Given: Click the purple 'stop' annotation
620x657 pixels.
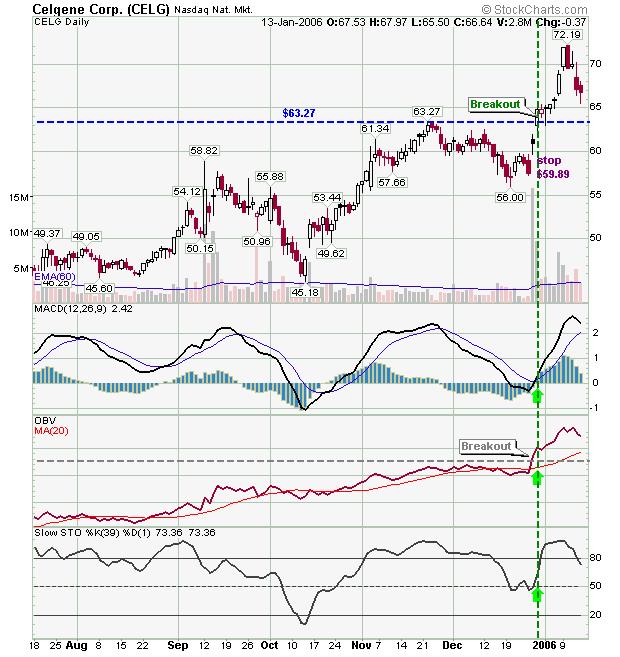Looking at the screenshot, I should (549, 160).
